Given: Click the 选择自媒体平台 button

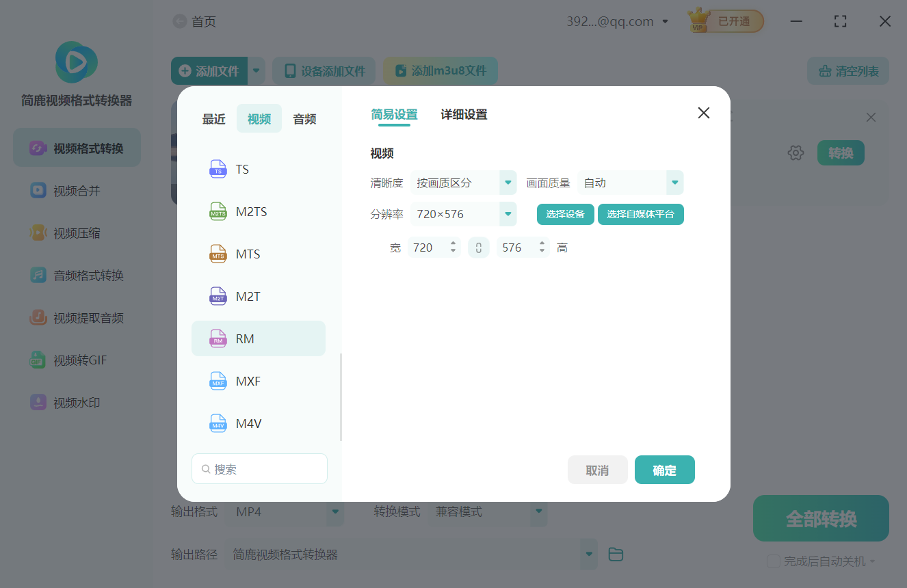Looking at the screenshot, I should click(x=640, y=214).
